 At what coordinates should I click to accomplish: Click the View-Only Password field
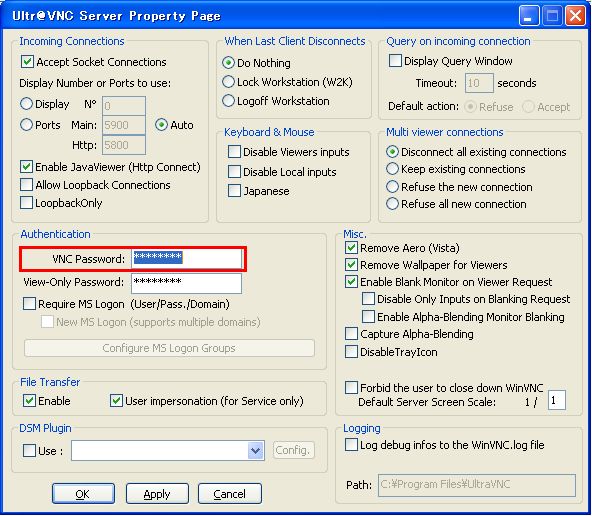(x=186, y=283)
